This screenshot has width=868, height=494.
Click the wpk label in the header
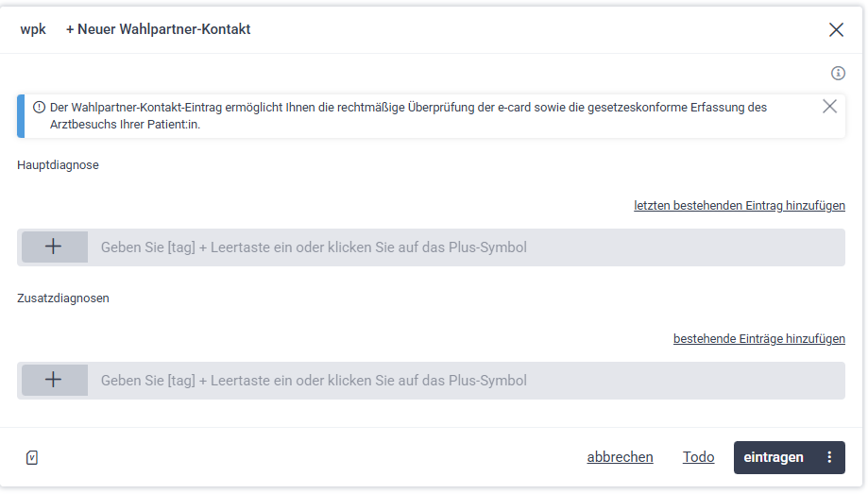click(33, 29)
